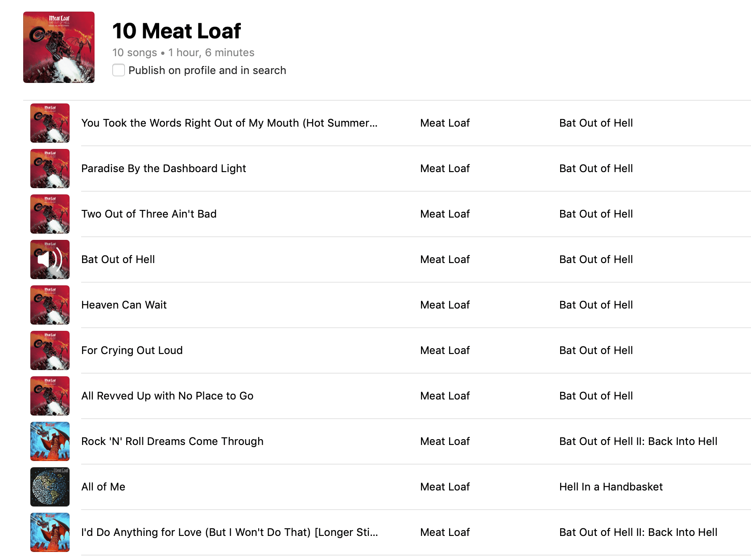Select the For Crying Out Loud song
751x560 pixels.
pyautogui.click(x=132, y=350)
